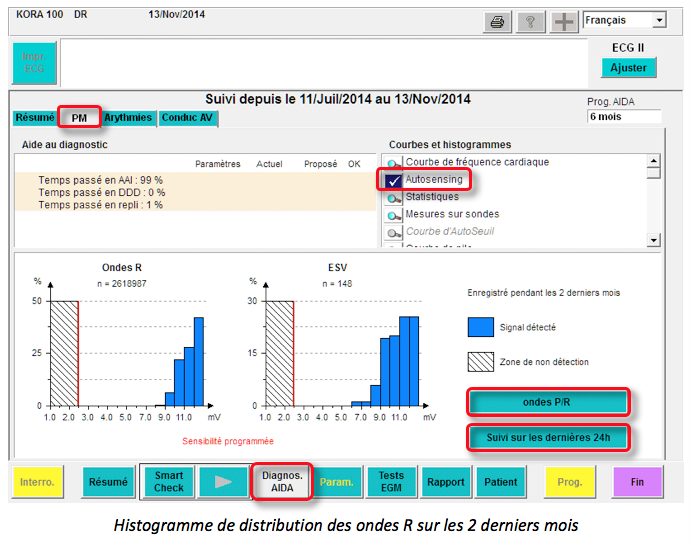
Task: Toggle the greyed Courbe d'AutoSeuil icon
Action: tap(394, 232)
